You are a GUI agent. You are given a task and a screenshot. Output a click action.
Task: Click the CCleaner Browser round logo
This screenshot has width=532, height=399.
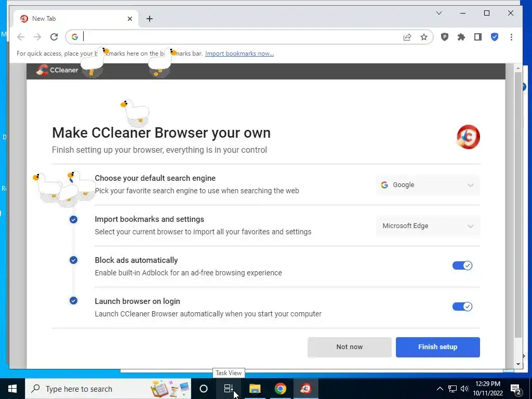[x=468, y=137]
